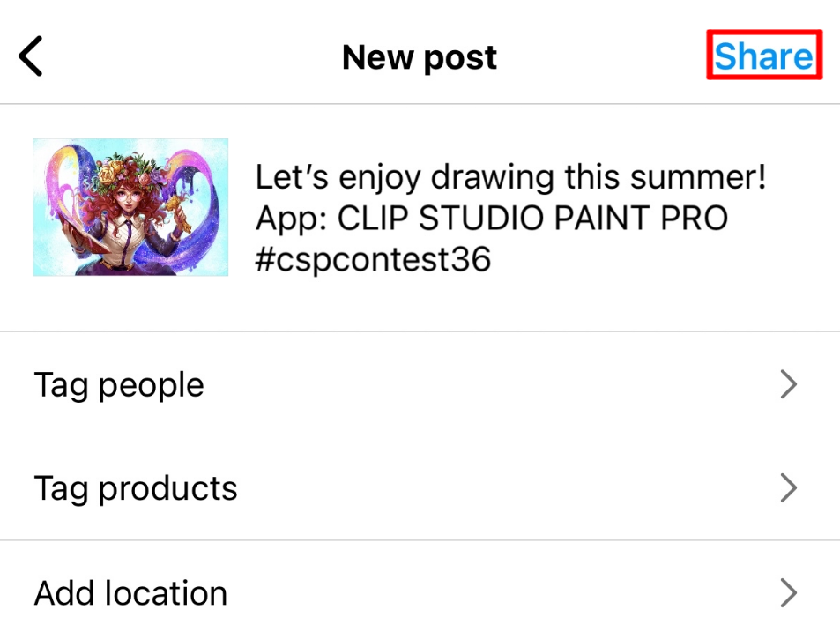The height and width of the screenshot is (632, 840).
Task: Edit the caption line "Let's enjoy drawing this summer!"
Action: click(510, 177)
